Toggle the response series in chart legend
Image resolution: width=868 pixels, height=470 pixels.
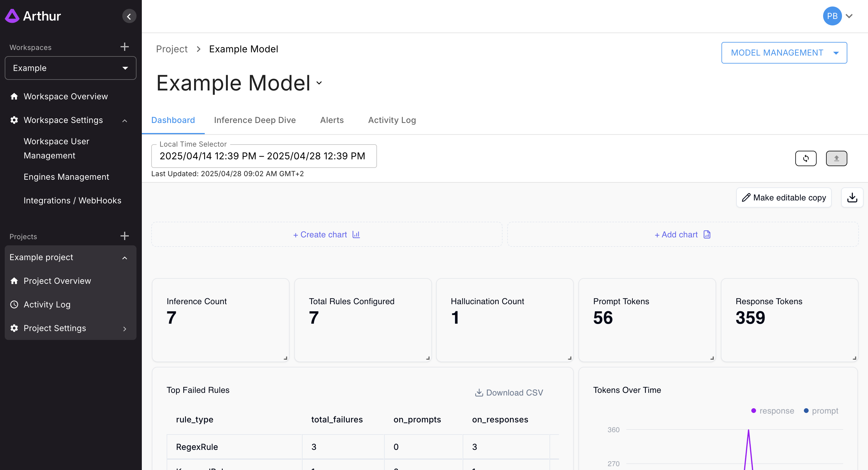pos(772,411)
